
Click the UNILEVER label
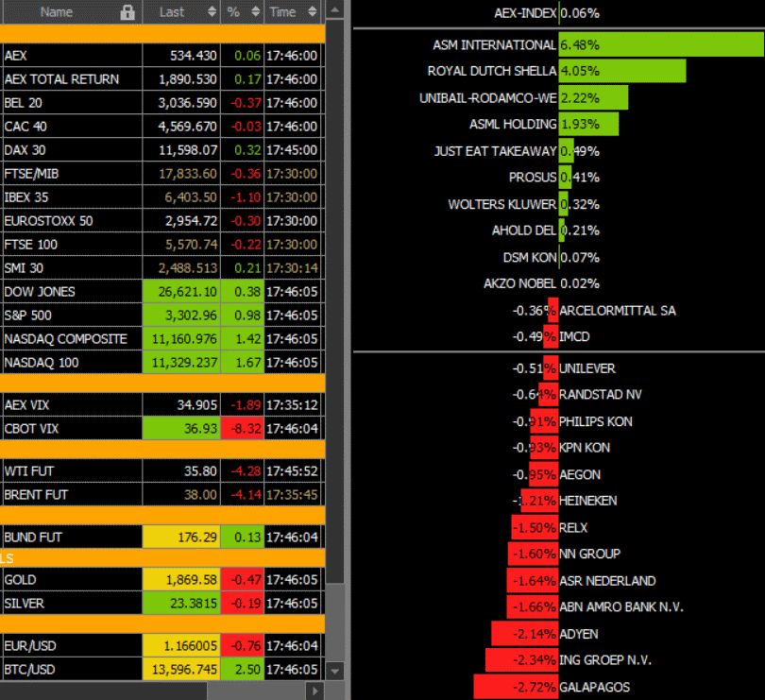coord(587,368)
